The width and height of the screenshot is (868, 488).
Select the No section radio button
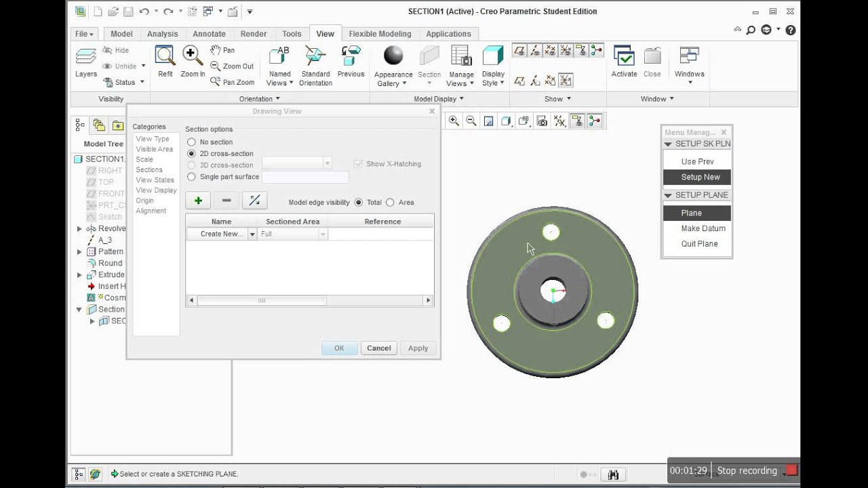[x=191, y=142]
